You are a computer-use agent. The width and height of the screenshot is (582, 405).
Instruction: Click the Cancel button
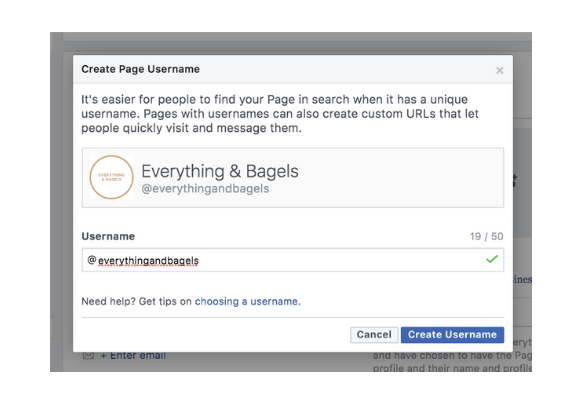374,334
